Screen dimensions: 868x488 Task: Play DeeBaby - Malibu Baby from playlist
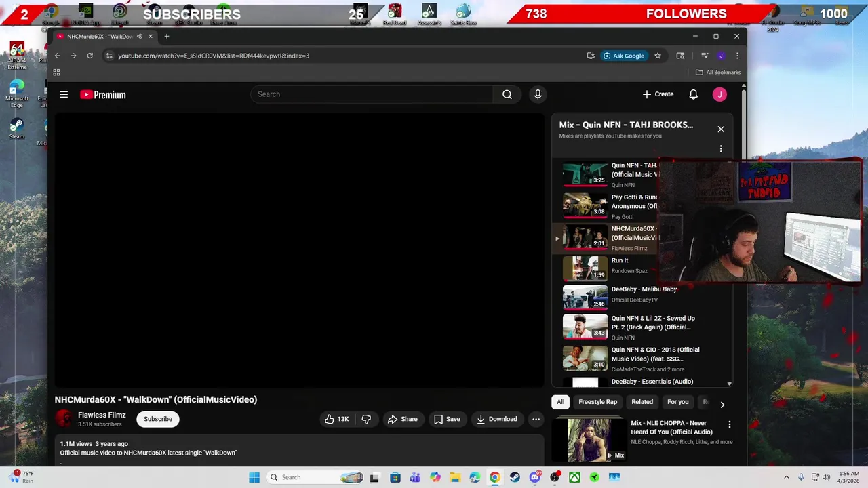click(x=585, y=297)
